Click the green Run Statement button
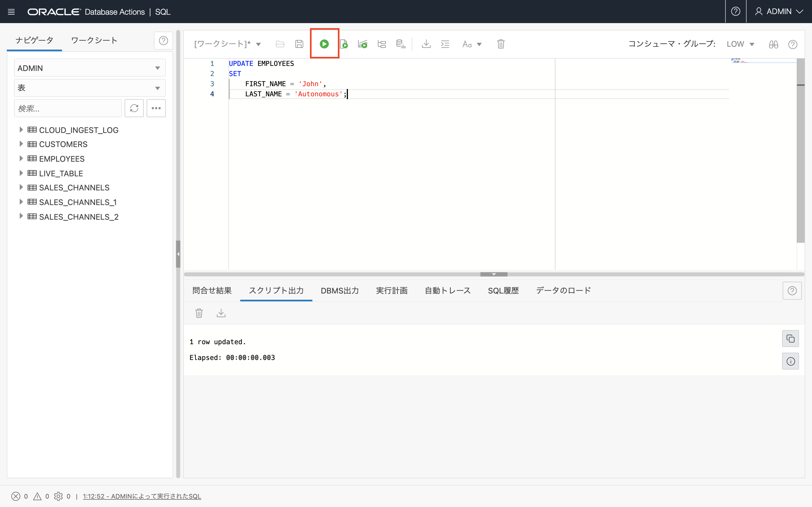This screenshot has width=812, height=507. (324, 44)
